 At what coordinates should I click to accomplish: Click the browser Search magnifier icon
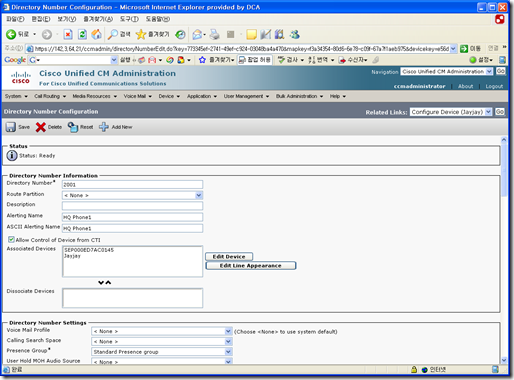(x=113, y=34)
